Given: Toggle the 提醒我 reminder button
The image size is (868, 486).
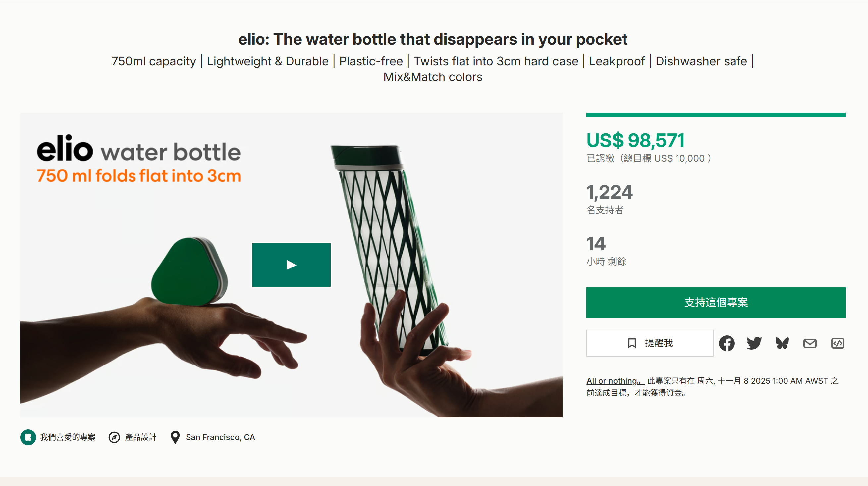Looking at the screenshot, I should point(650,343).
